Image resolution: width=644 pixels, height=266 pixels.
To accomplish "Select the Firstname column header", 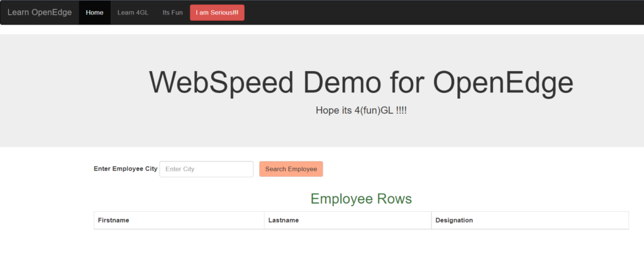I will pos(114,221).
